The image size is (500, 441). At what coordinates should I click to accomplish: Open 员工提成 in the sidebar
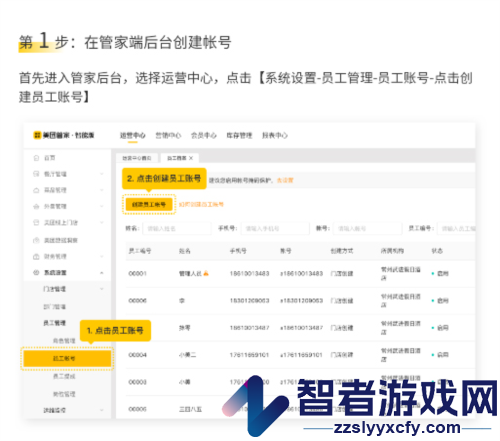(x=64, y=376)
